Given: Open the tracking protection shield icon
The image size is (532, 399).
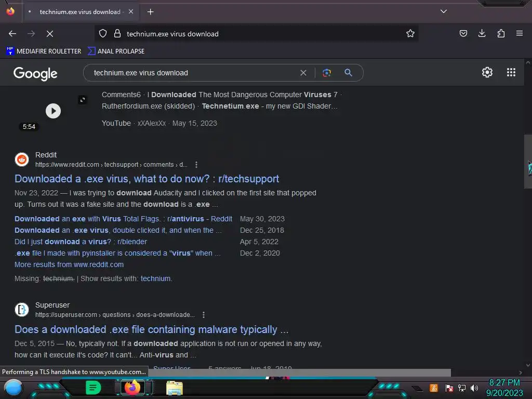Looking at the screenshot, I should [x=103, y=34].
